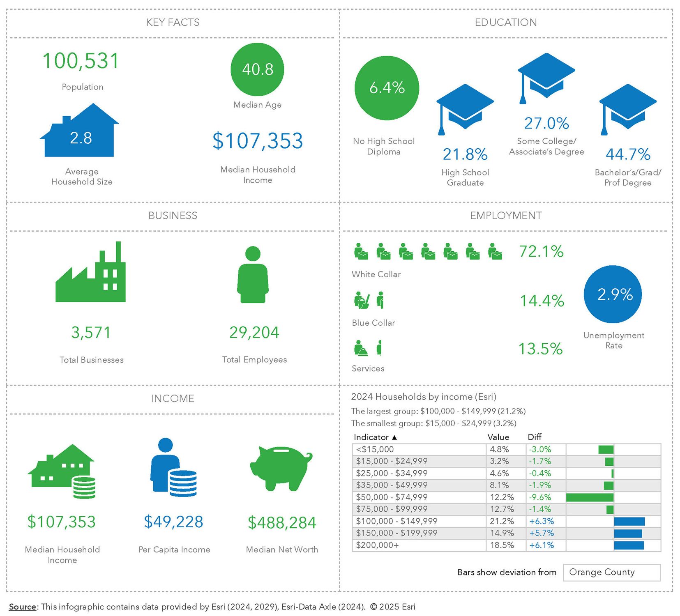Click the green house with coins icon

coord(62,470)
